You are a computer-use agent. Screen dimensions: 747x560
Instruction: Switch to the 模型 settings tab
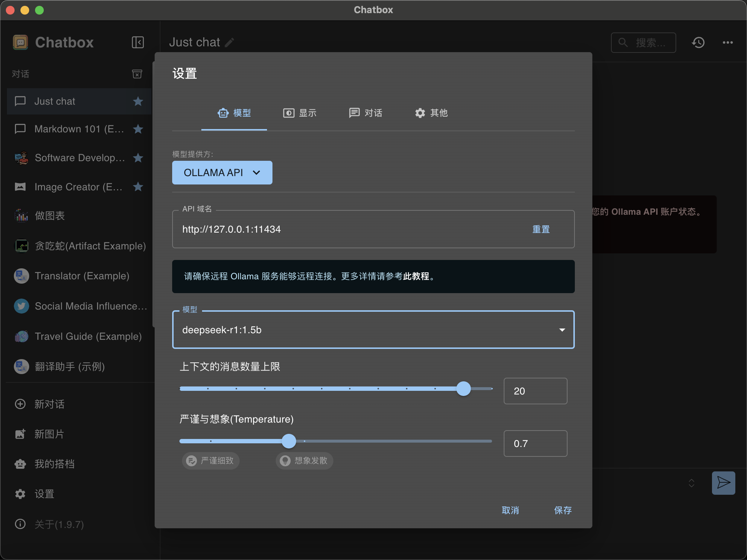(234, 113)
